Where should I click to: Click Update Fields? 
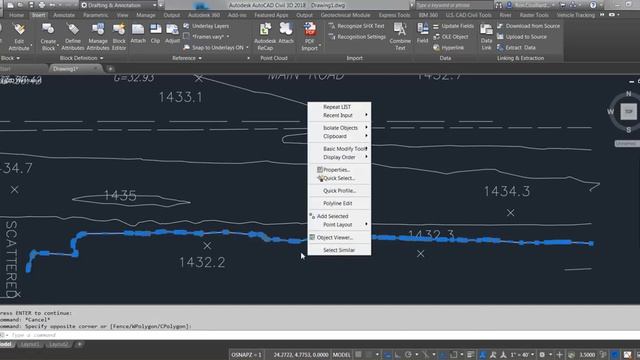pos(453,26)
